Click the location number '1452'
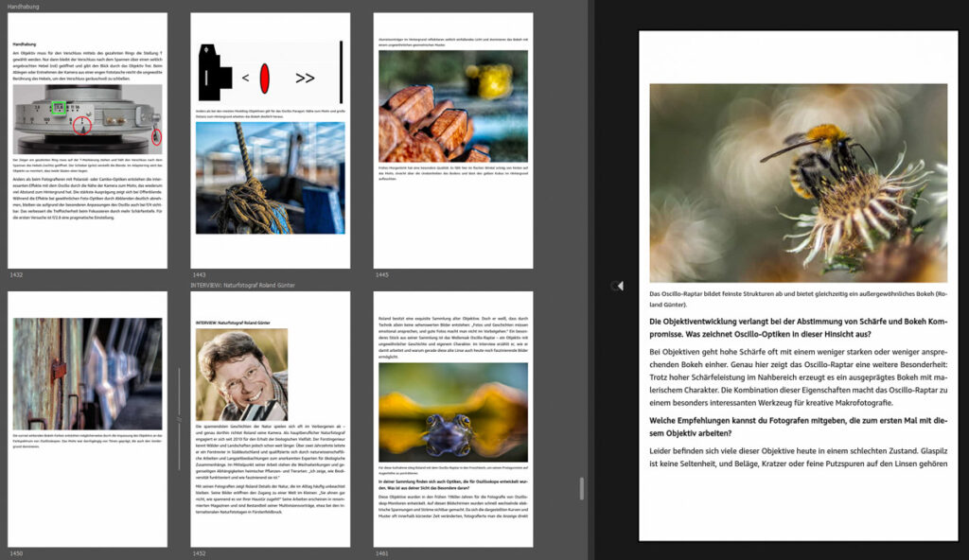Screen dimensions: 969x560 pos(199,553)
